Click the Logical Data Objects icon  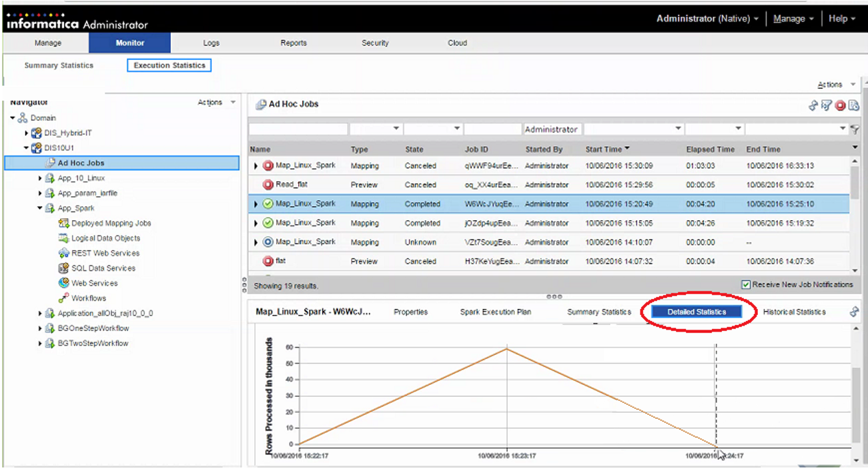coord(64,238)
